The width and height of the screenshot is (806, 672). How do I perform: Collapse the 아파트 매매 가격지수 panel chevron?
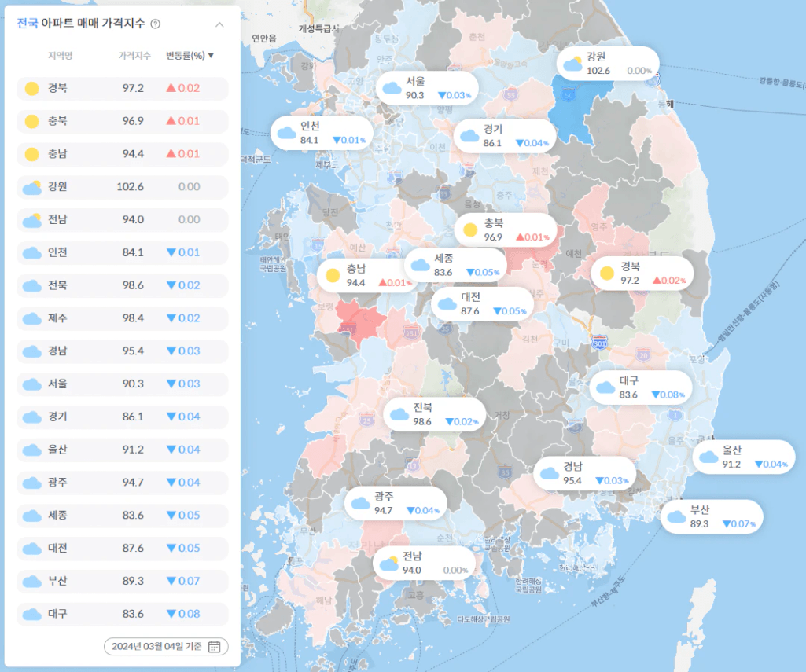point(219,24)
